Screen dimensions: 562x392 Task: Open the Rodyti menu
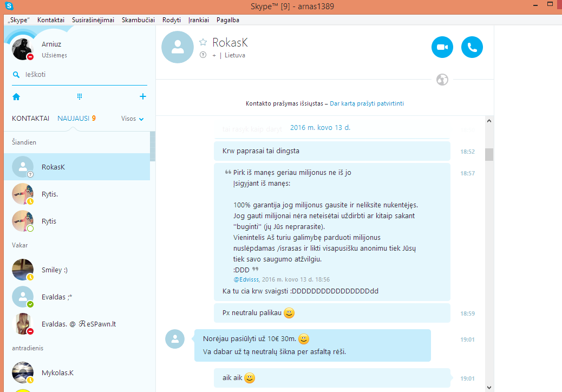(x=171, y=20)
